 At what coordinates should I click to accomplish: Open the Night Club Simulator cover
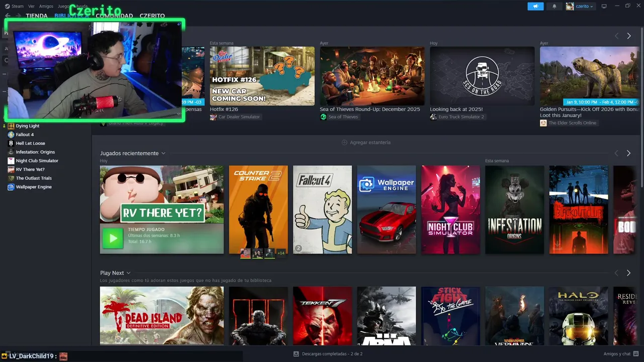[450, 210]
